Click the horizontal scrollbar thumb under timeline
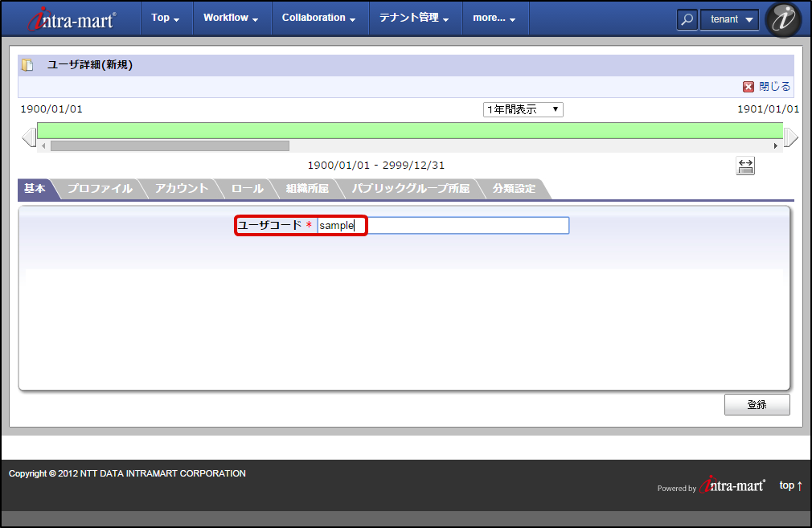 [170, 146]
